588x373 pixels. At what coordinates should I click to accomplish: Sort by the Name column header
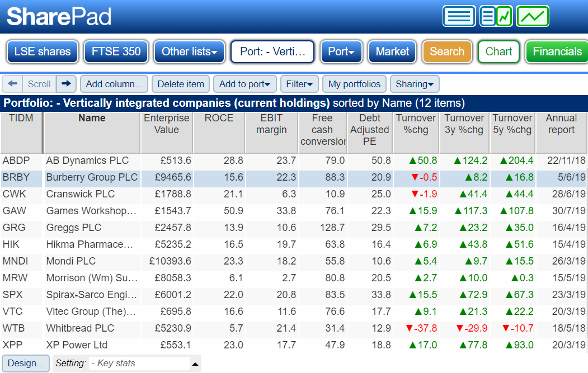pos(92,133)
